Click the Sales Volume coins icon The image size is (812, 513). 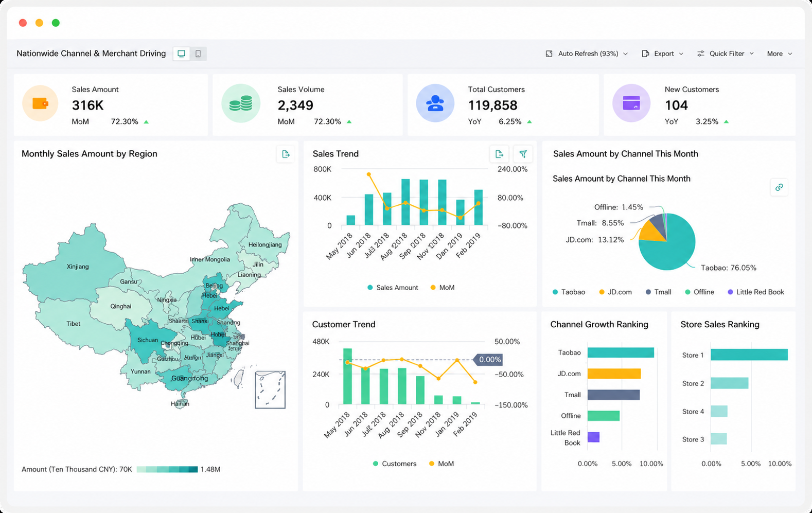click(x=241, y=103)
